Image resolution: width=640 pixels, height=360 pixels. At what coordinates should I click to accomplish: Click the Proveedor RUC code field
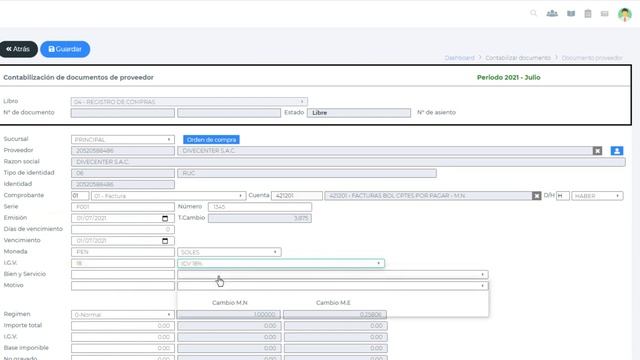[122, 151]
